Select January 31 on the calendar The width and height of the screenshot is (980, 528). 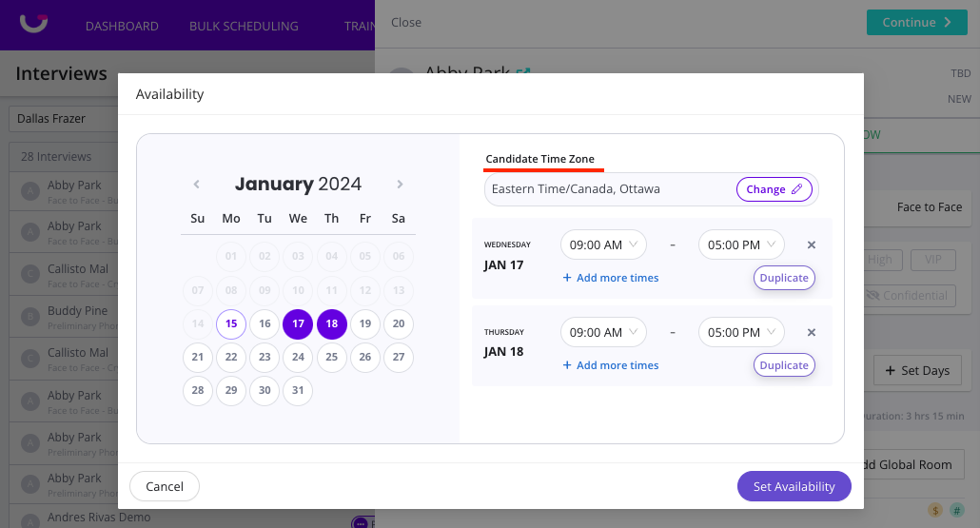click(x=298, y=391)
